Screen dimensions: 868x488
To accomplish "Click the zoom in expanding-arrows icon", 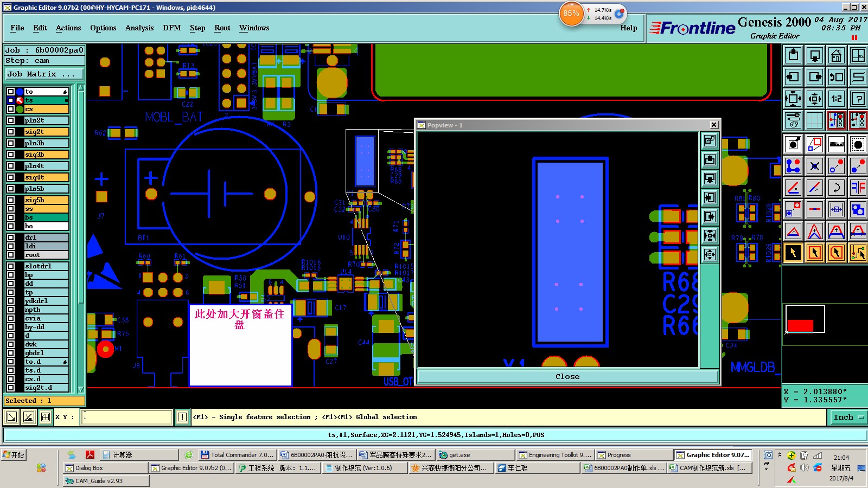I will 793,99.
